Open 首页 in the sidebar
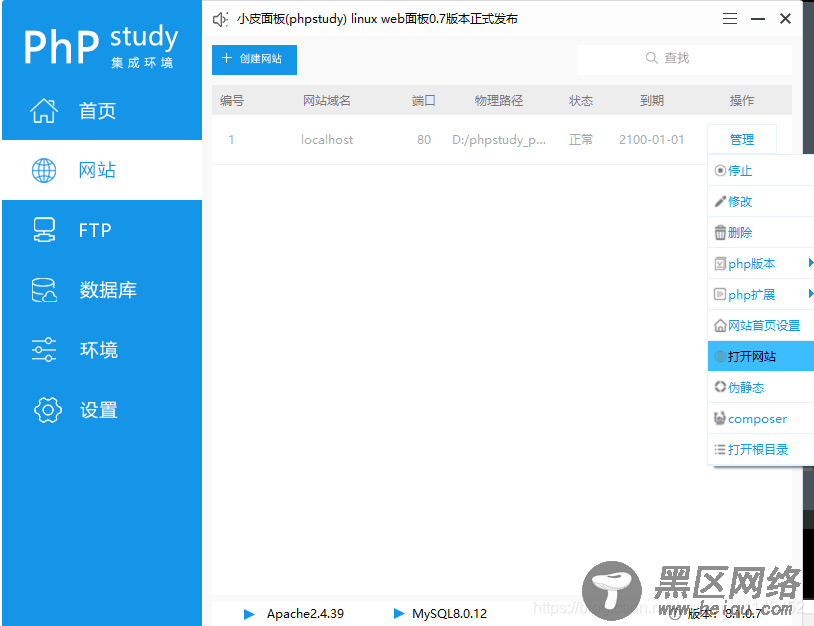The width and height of the screenshot is (814, 626). pos(102,111)
